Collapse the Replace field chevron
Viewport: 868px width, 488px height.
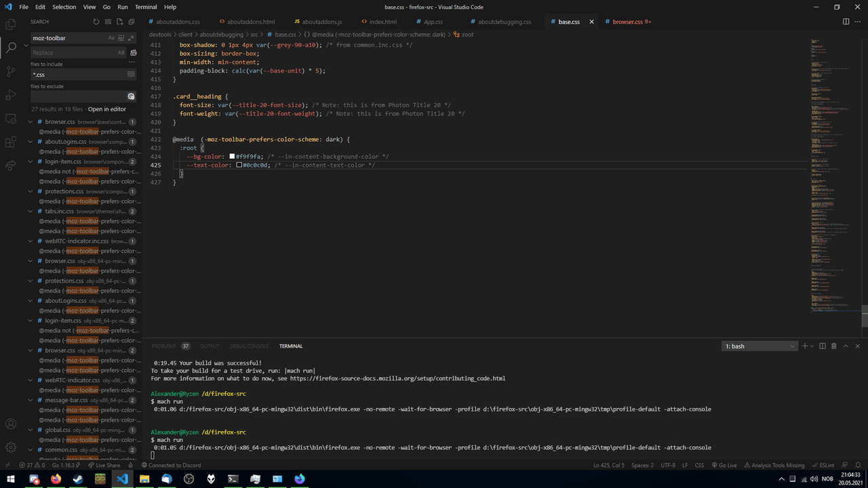[x=26, y=45]
